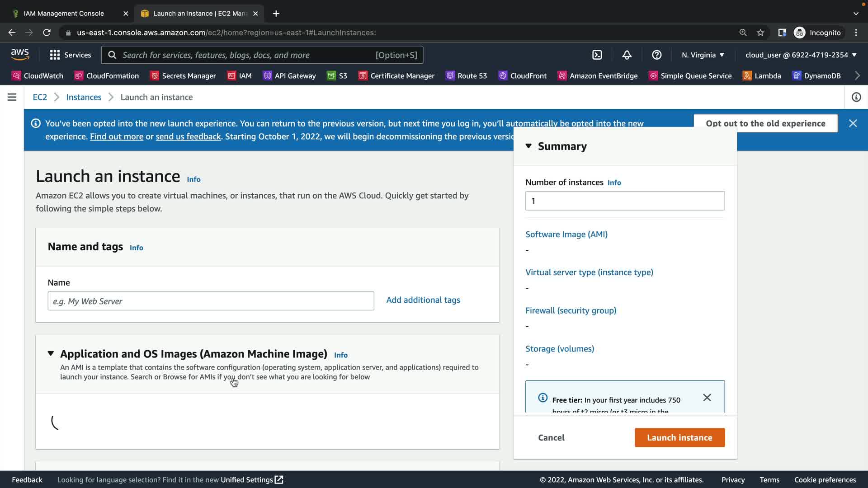
Task: Open CloudWatch from the favorites bar
Action: [37, 76]
